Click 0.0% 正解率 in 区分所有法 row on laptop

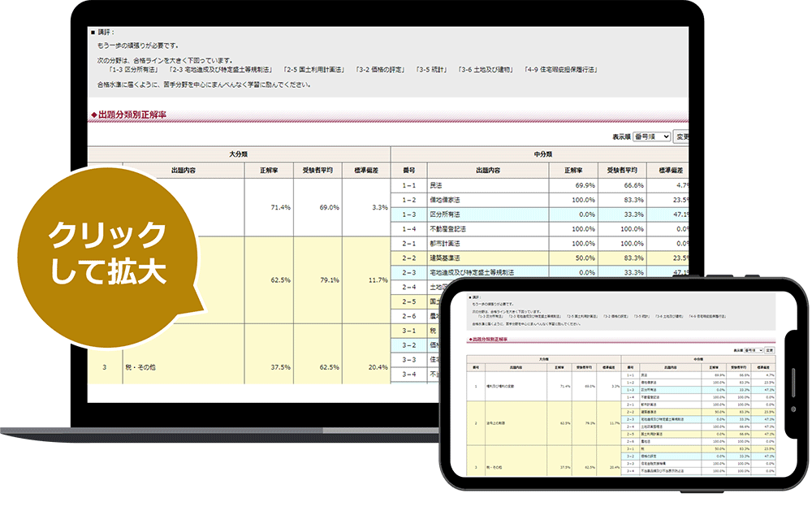[x=587, y=214]
